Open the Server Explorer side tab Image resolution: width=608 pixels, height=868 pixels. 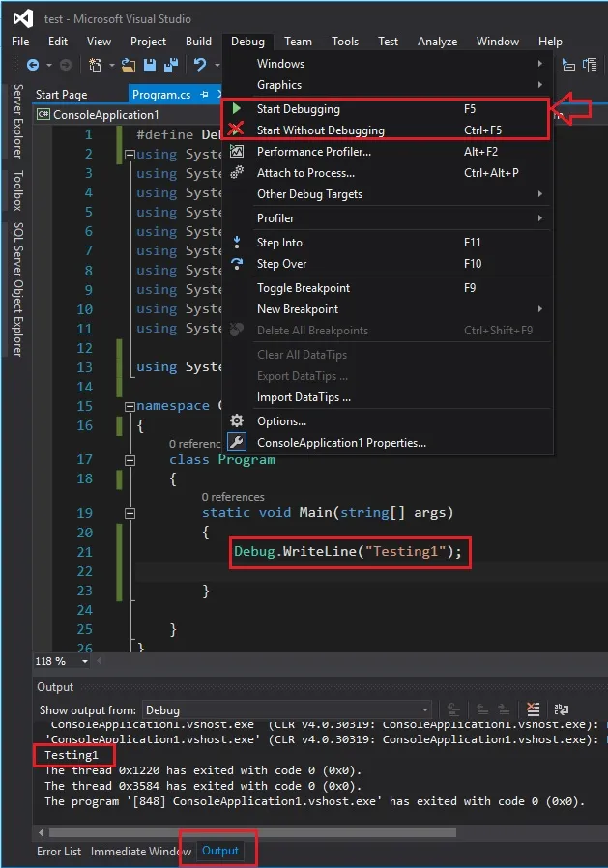(x=18, y=121)
